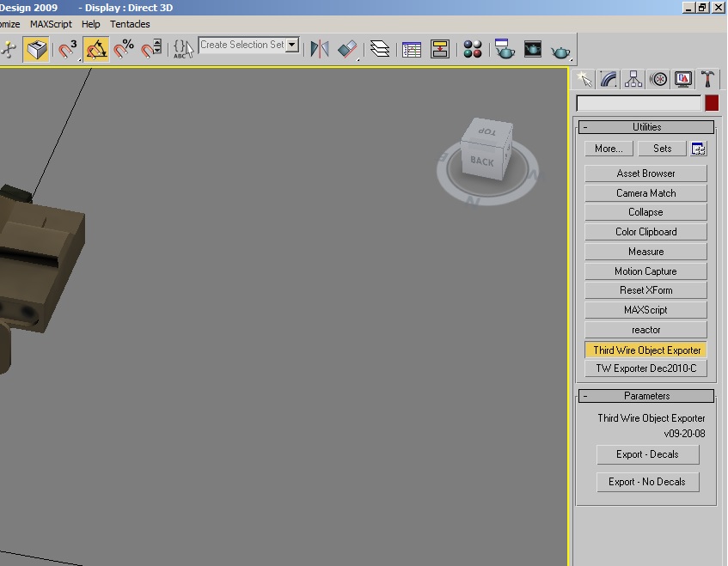Image resolution: width=728 pixels, height=566 pixels.
Task: Open Render Setup teapot icon
Action: [505, 49]
